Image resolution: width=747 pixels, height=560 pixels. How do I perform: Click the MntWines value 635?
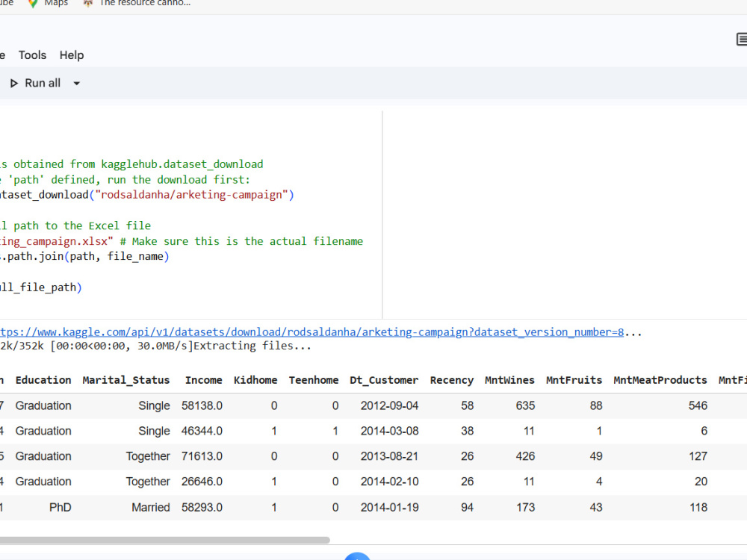click(525, 405)
